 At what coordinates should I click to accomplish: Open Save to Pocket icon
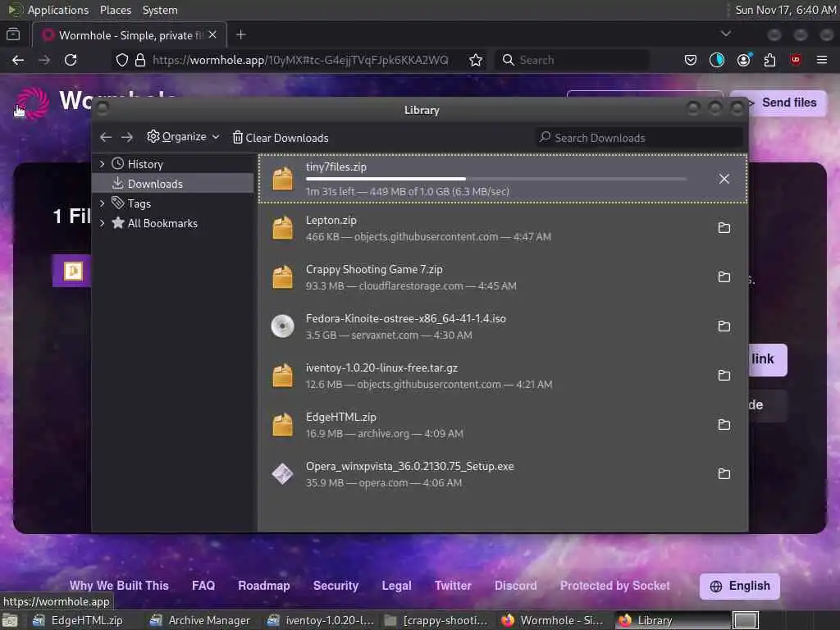pos(691,60)
